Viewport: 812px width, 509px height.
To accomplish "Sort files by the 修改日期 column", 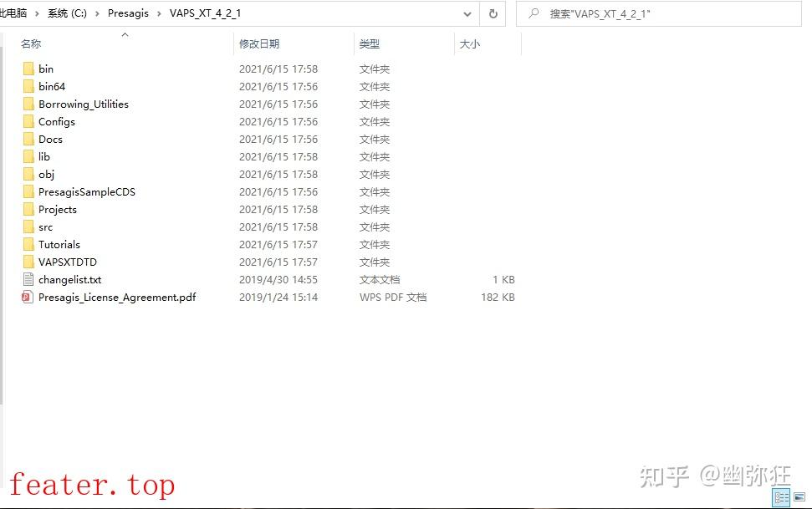I will [259, 43].
